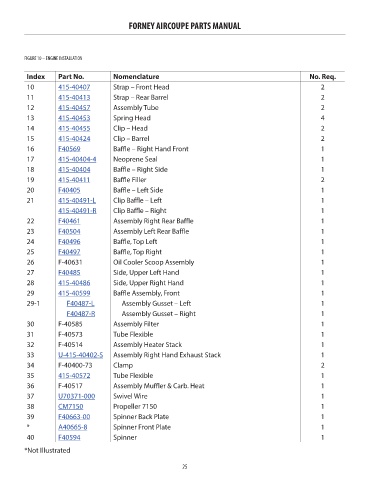Click the F-40585 part number text

(x=70, y=324)
